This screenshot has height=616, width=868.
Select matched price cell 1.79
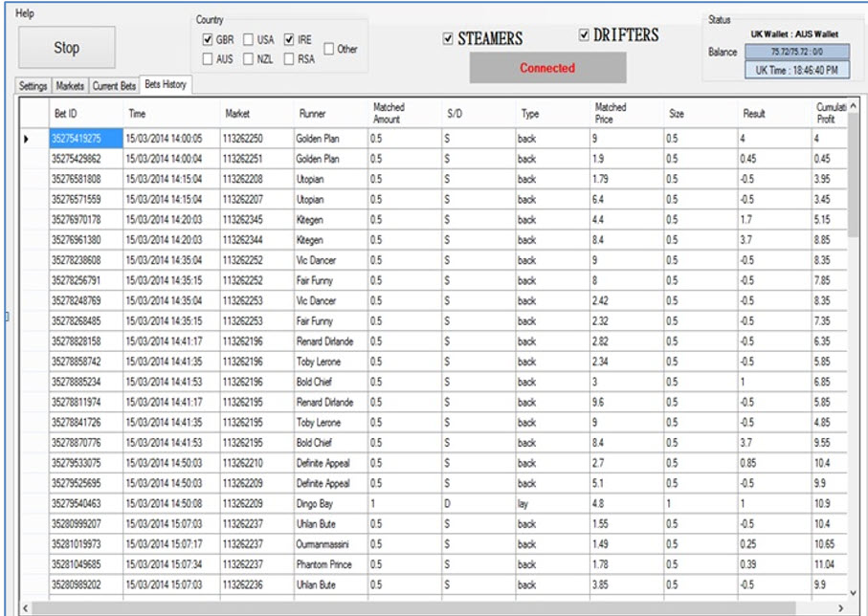click(x=627, y=179)
